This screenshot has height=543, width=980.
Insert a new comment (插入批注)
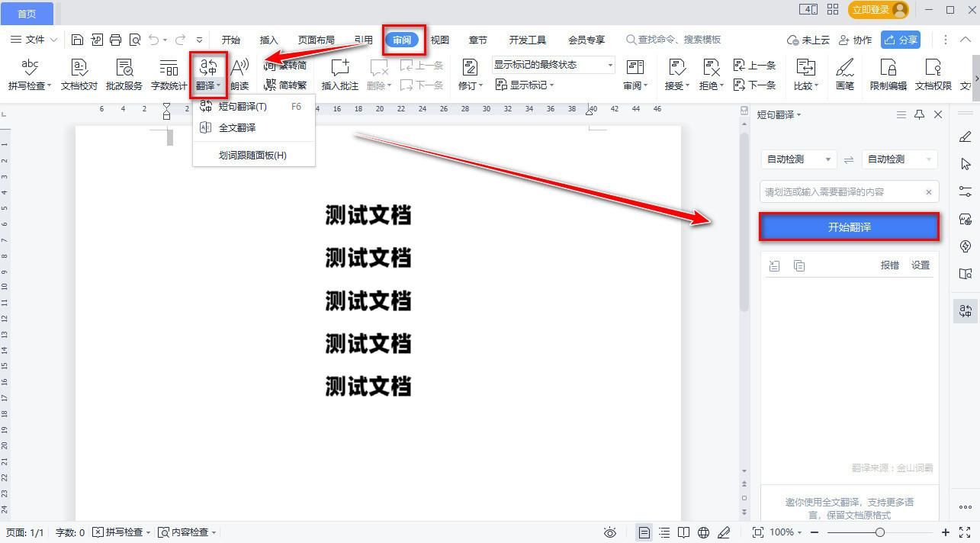pos(339,73)
